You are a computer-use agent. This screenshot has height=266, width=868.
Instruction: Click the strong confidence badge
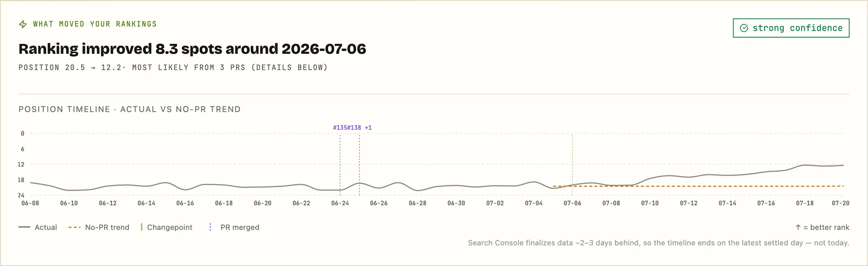pos(791,28)
